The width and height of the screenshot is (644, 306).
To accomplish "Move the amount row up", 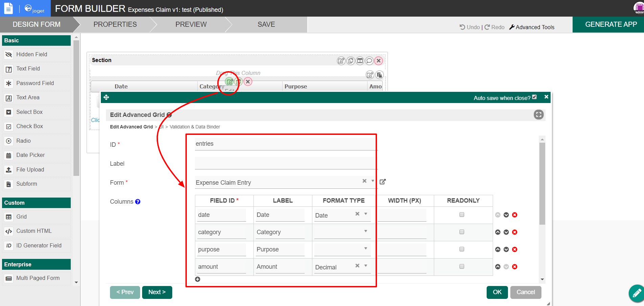I will pos(498,267).
